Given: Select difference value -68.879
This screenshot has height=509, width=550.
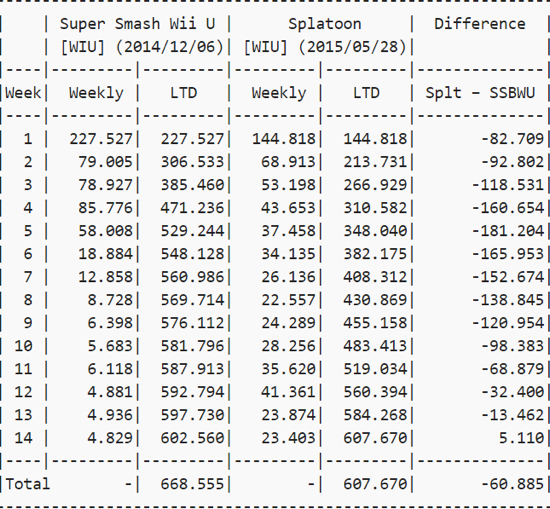Looking at the screenshot, I should (x=512, y=369).
